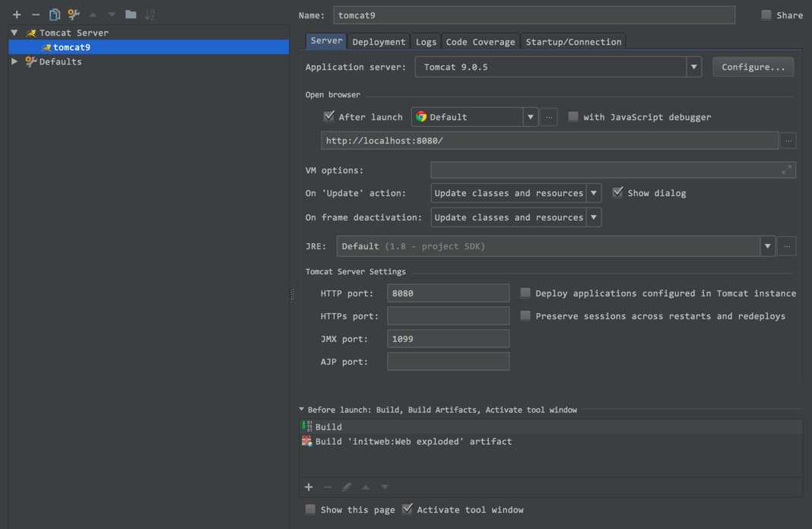
Task: Toggle Activate tool window checkbox
Action: tap(407, 508)
